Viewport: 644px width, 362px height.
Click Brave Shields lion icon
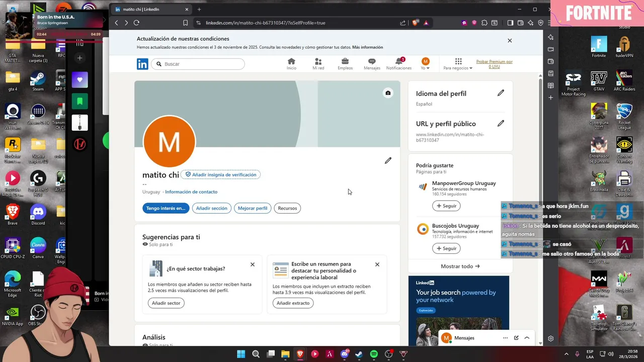415,23
